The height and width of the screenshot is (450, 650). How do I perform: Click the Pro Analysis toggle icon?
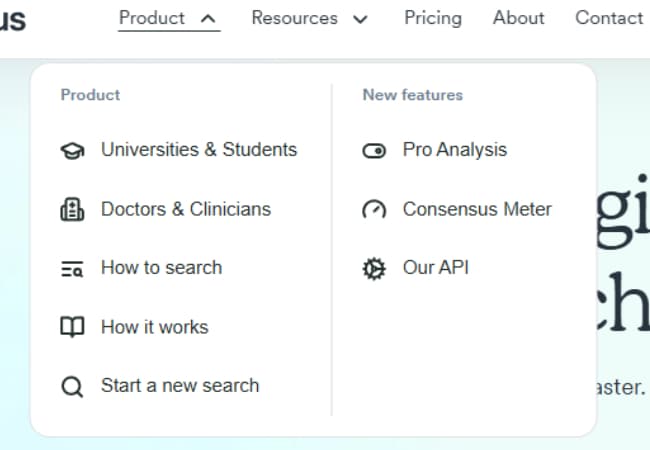tap(374, 151)
